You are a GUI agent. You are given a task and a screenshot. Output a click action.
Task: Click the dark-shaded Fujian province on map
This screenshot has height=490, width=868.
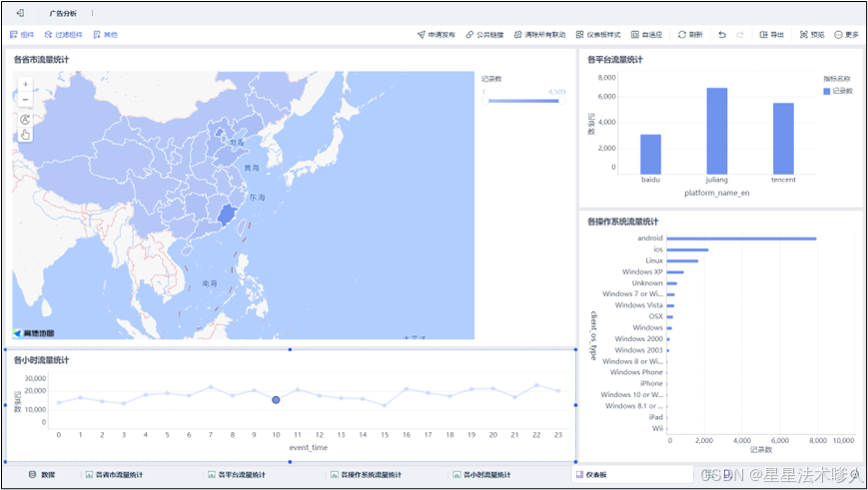225,215
